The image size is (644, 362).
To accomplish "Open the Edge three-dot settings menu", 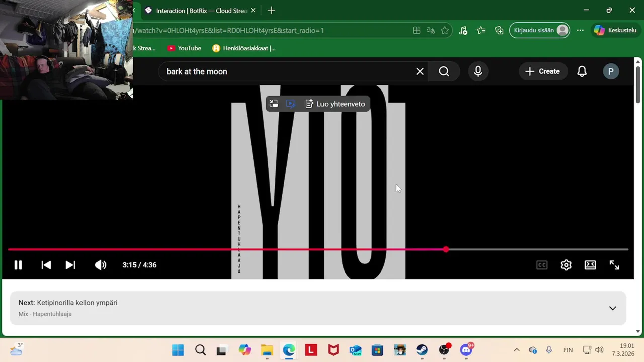I will click(x=580, y=30).
